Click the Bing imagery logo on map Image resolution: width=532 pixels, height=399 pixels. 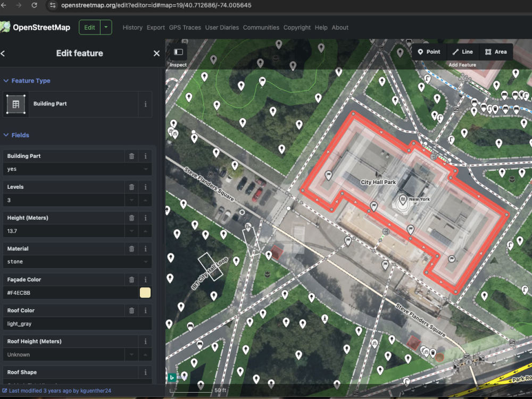[x=172, y=377]
